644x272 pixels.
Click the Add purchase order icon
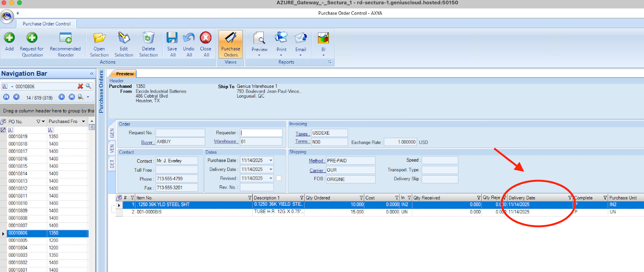pyautogui.click(x=9, y=38)
